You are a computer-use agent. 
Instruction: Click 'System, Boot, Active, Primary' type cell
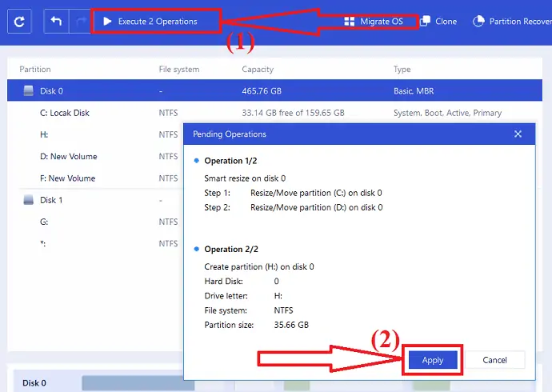pos(447,113)
